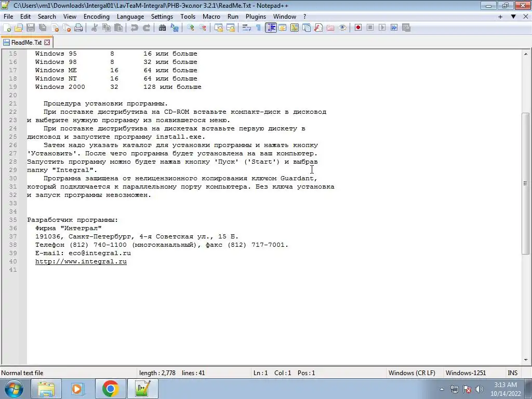Click the volume speaker tray icon
532x399 pixels.
click(x=480, y=389)
